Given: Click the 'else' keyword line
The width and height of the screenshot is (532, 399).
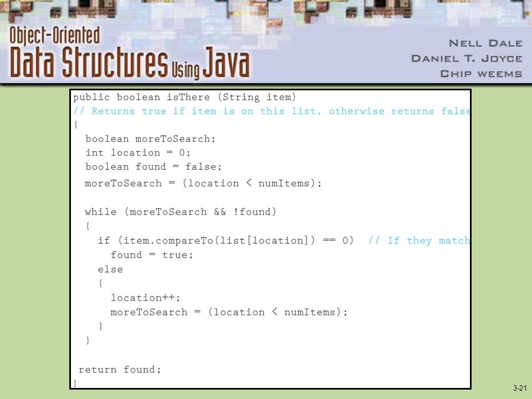Looking at the screenshot, I should 110,270.
